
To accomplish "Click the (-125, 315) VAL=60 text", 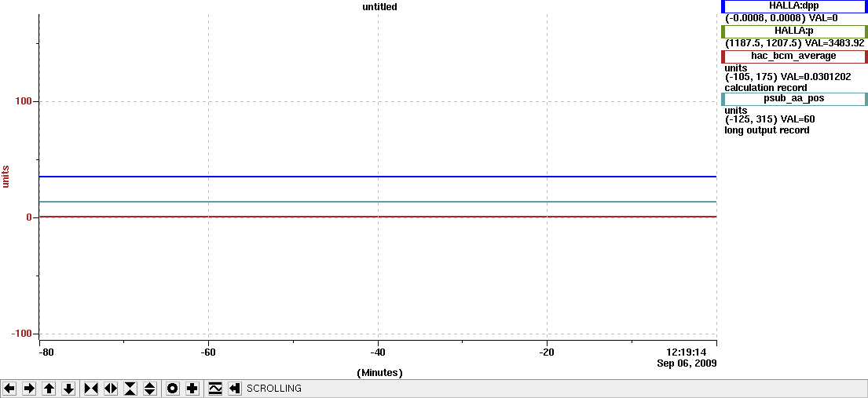I will point(770,119).
